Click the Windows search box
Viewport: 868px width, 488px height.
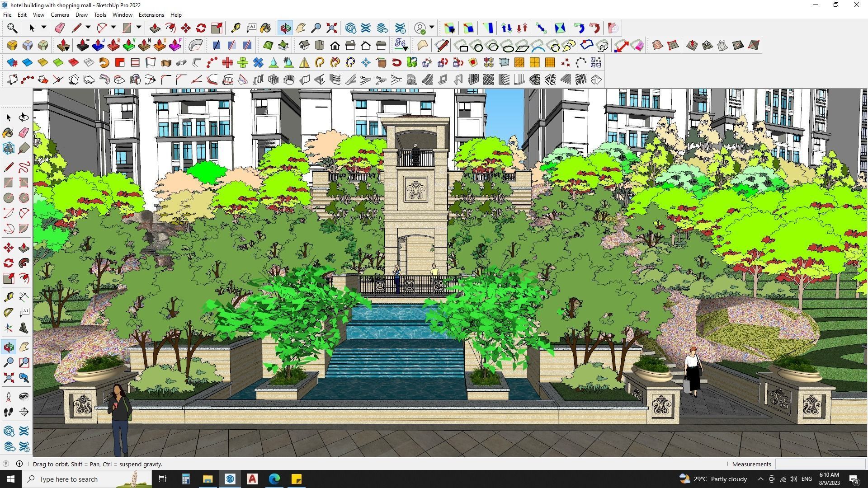click(x=87, y=479)
